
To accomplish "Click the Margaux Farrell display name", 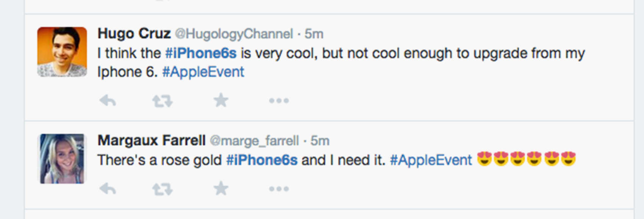I will (x=152, y=141).
